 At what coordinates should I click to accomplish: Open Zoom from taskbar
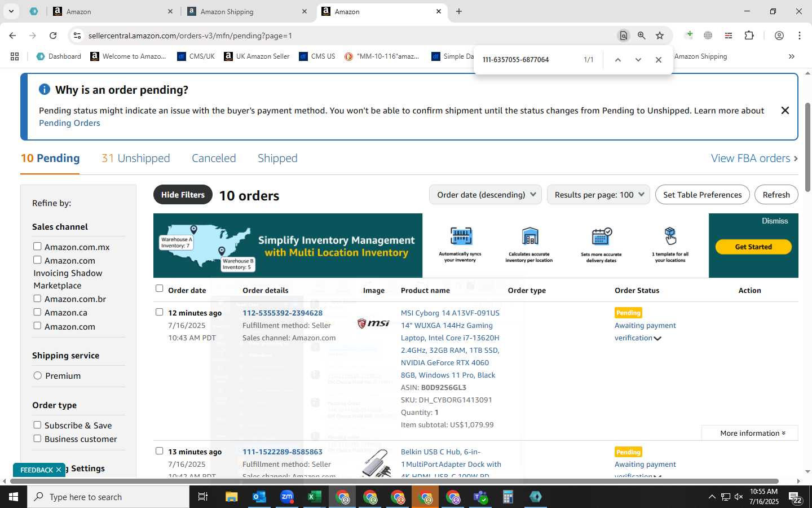point(287,497)
